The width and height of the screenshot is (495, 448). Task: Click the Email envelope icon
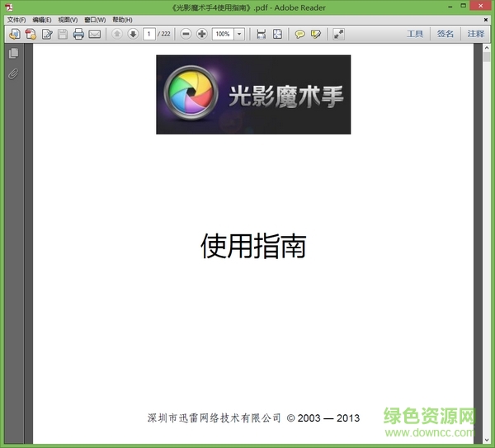(94, 34)
